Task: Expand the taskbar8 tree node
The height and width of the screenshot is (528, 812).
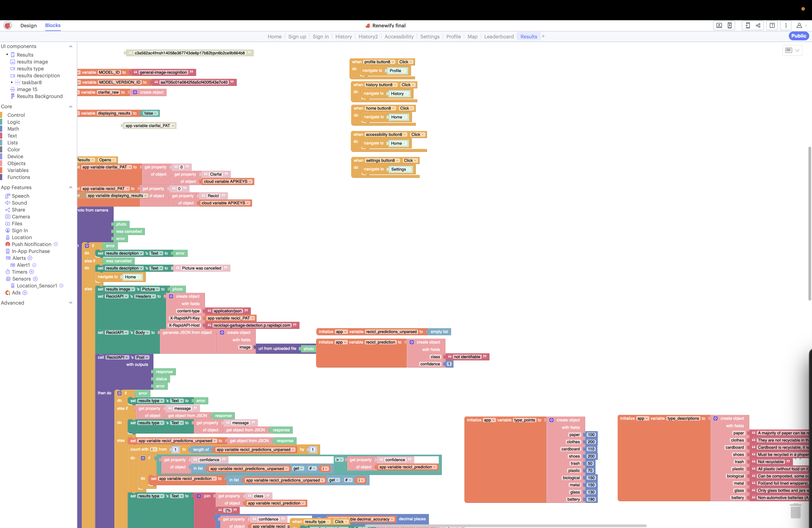Action: [12, 82]
